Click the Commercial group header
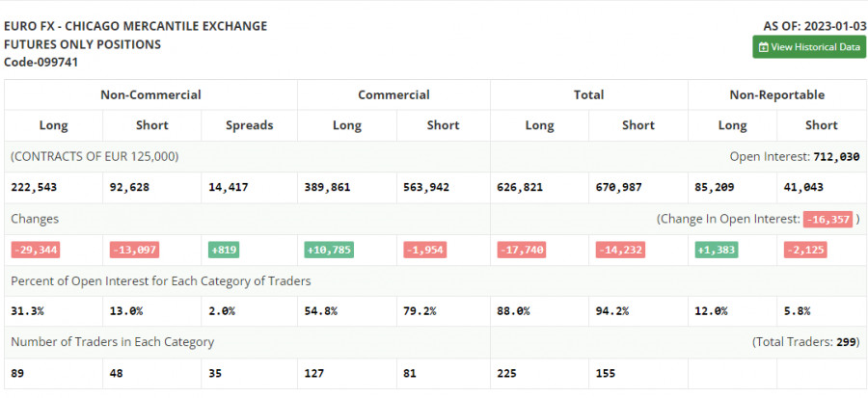The height and width of the screenshot is (398, 868). 393,94
